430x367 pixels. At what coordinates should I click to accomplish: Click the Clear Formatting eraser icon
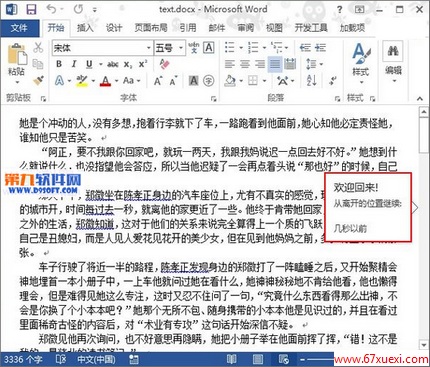pos(164,64)
